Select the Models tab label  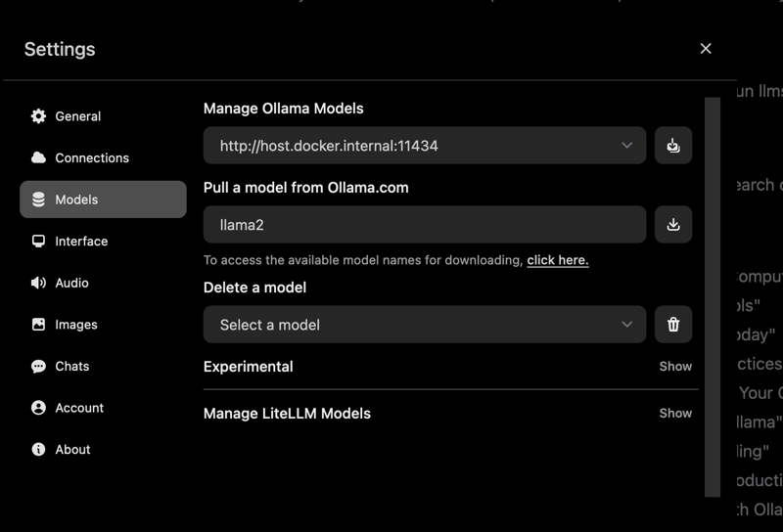pyautogui.click(x=77, y=199)
